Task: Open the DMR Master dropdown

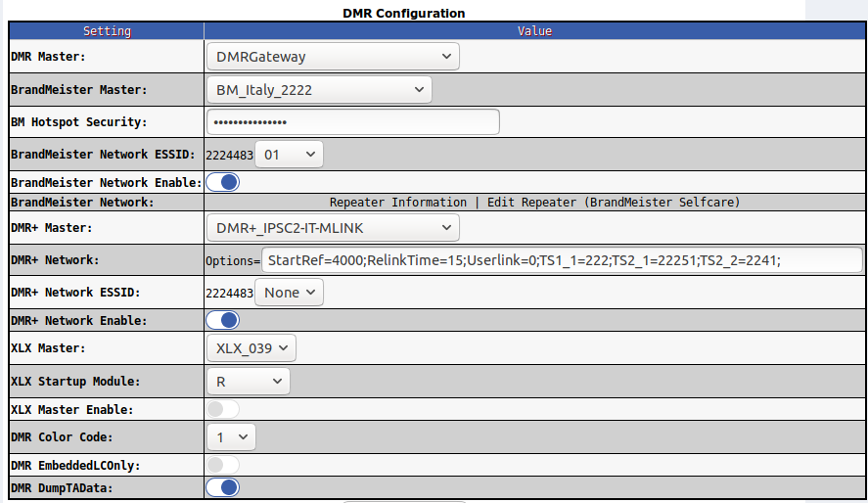Action: [333, 57]
